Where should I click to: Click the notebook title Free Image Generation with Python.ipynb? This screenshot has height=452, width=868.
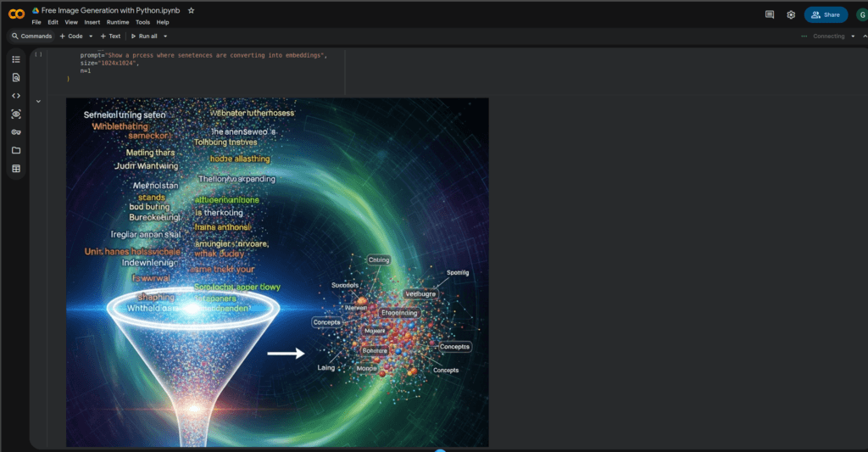click(111, 10)
